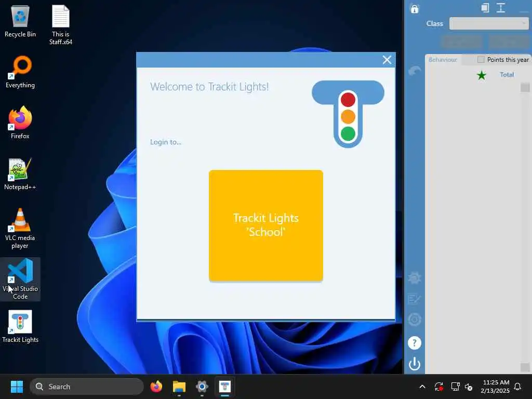
Task: Click the undo arrow icon in Trackit sidebar
Action: pos(415,71)
